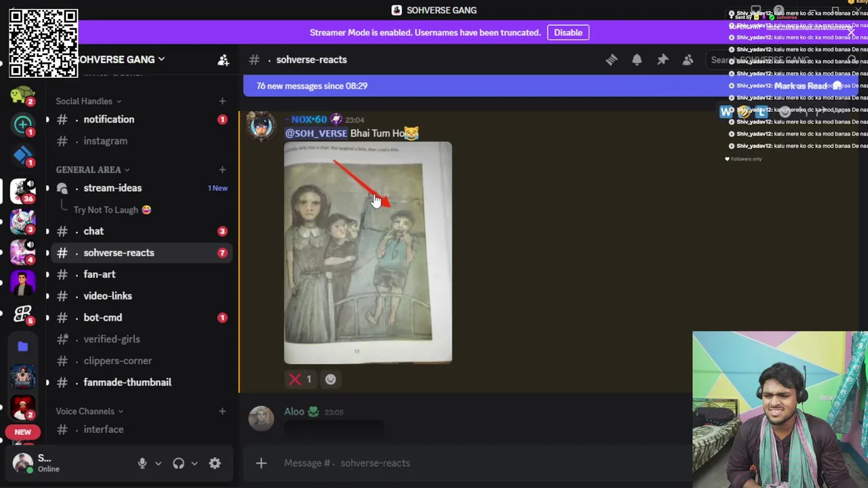Click the @SOH_VERSE mention in the message

tap(316, 134)
